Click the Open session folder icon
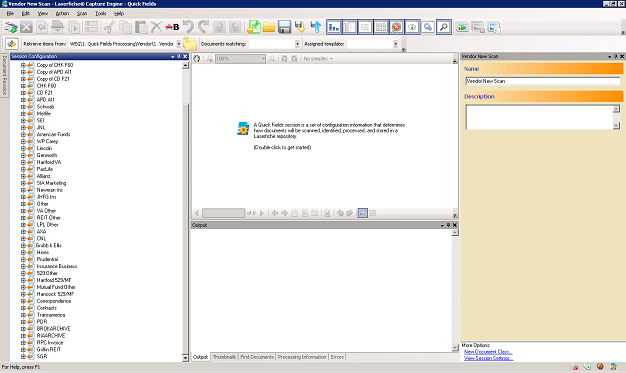The image size is (626, 373). [269, 27]
